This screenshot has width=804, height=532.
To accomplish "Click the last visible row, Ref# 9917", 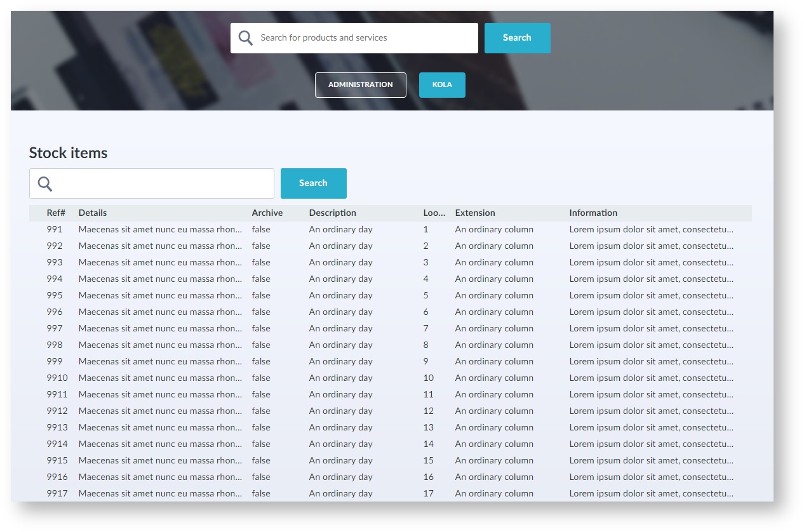I will click(57, 493).
